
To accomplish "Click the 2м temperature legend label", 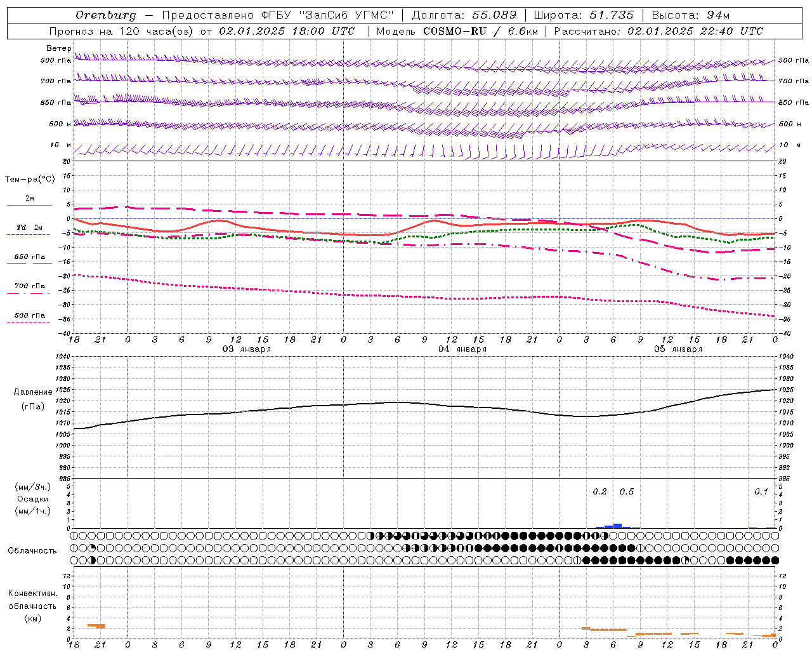I will pos(30,199).
